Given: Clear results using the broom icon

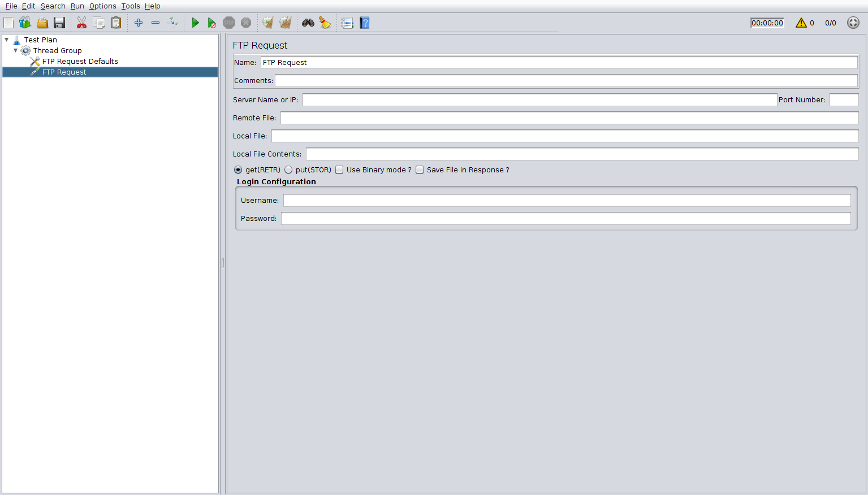Looking at the screenshot, I should click(x=325, y=23).
